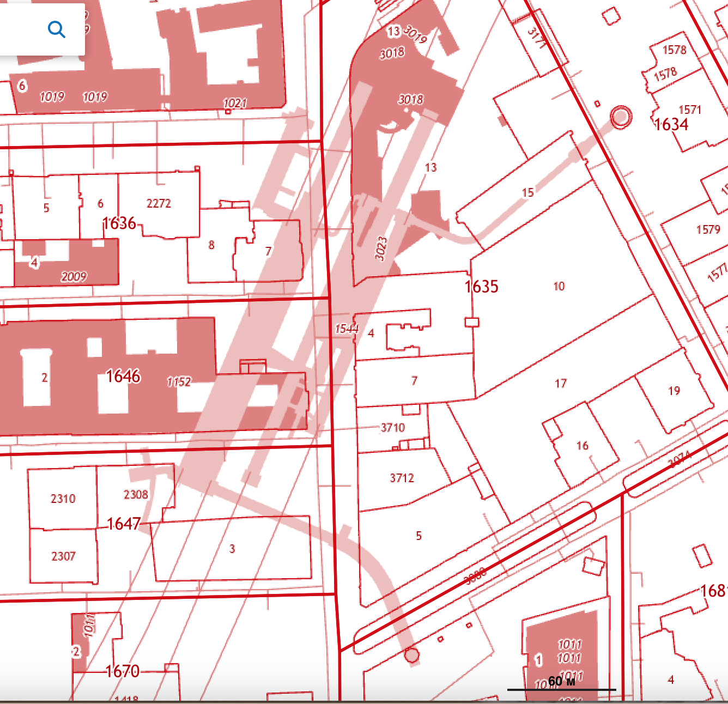728x704 pixels.
Task: Select parcel 3710
Action: (x=393, y=428)
